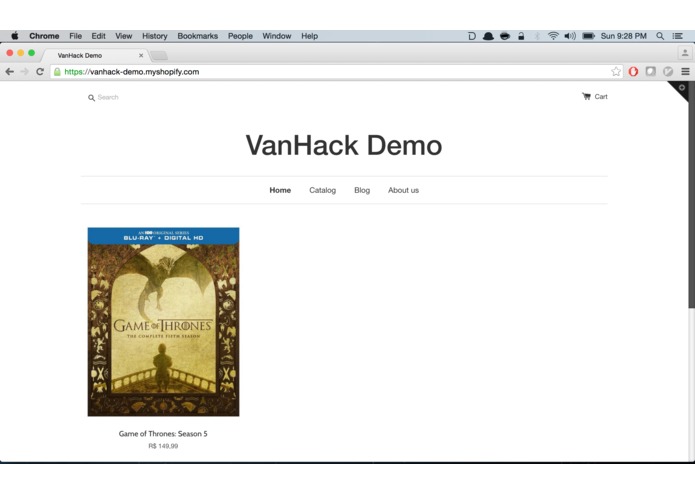Open a new tab with the blank tab button
This screenshot has height=494, width=695.
[x=159, y=55]
